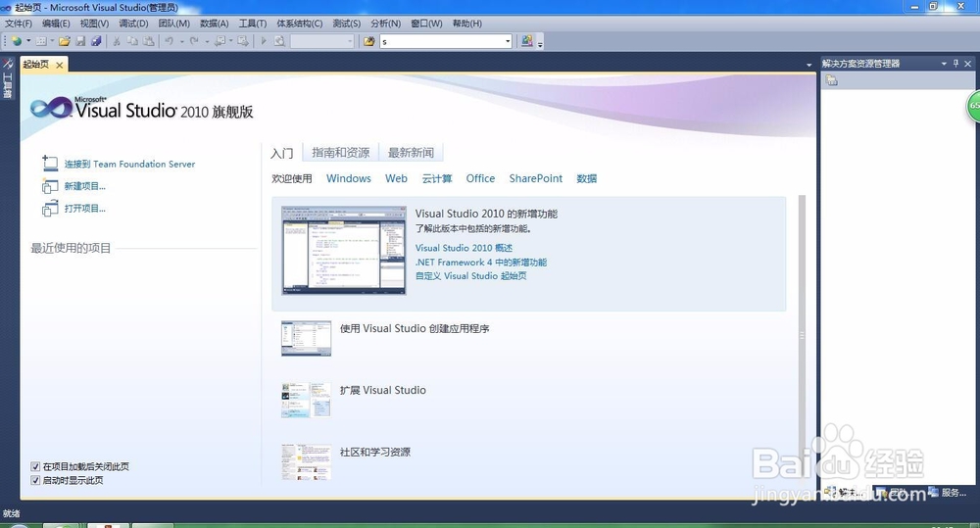The height and width of the screenshot is (528, 980).
Task: Switch to the 指南和资源 tab
Action: pos(341,153)
